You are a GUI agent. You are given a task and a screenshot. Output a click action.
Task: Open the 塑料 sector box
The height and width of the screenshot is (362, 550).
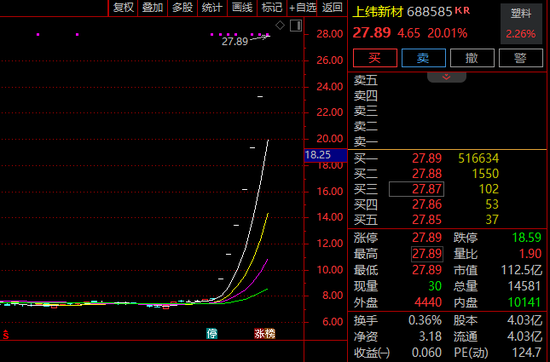(x=521, y=24)
